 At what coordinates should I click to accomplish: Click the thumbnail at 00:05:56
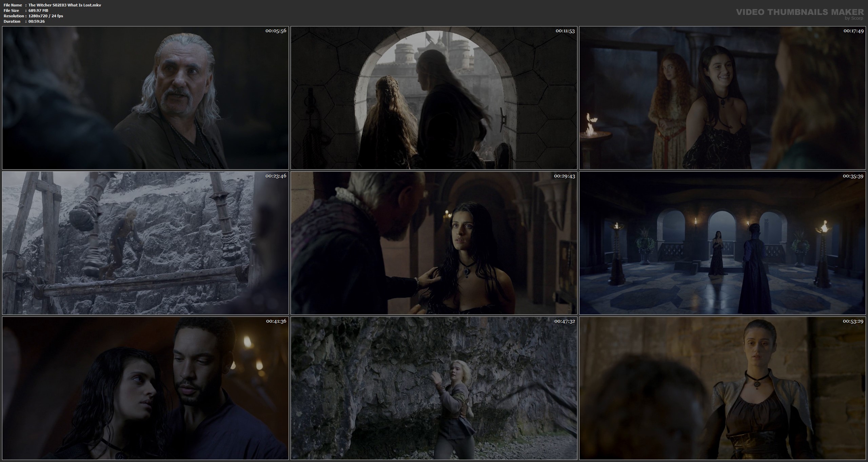point(145,98)
